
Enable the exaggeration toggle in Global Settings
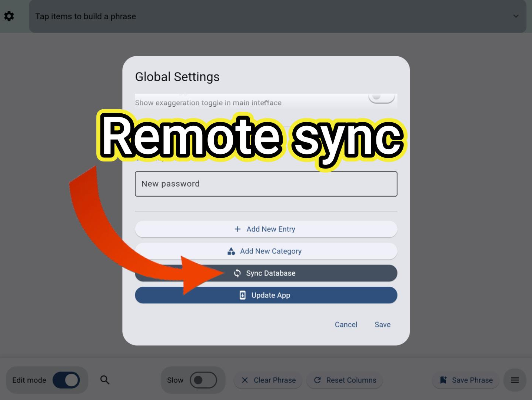[382, 97]
